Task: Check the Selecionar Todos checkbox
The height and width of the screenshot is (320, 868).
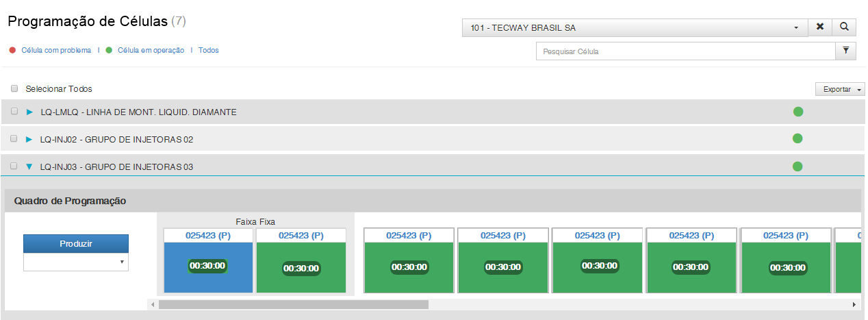Action: click(14, 88)
